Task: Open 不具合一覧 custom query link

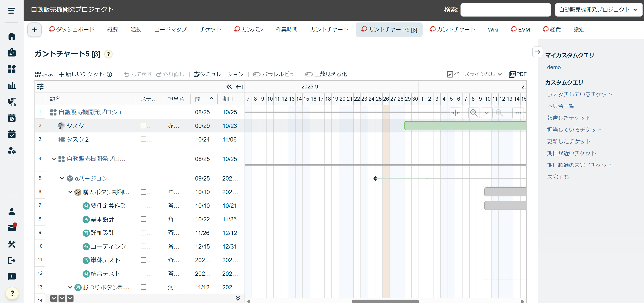Action: (x=561, y=106)
